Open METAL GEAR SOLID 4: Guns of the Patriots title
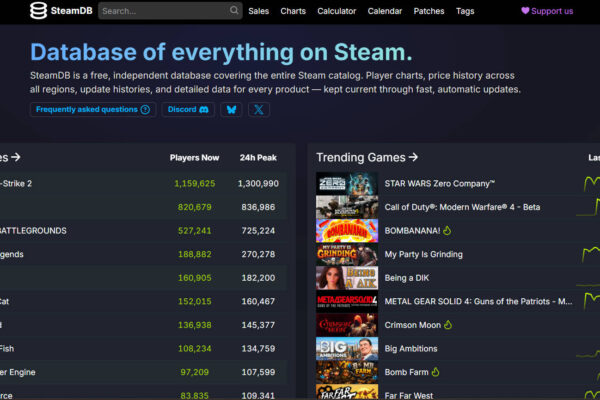 click(478, 301)
